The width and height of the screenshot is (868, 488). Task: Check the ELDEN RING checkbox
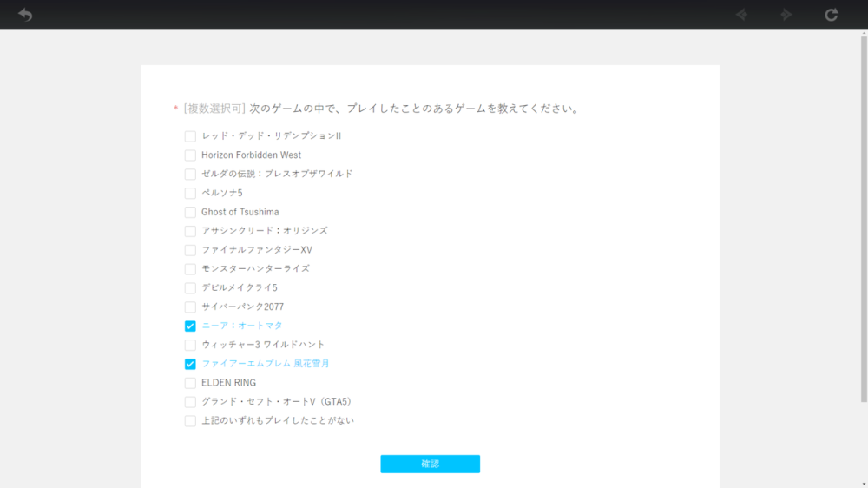190,383
